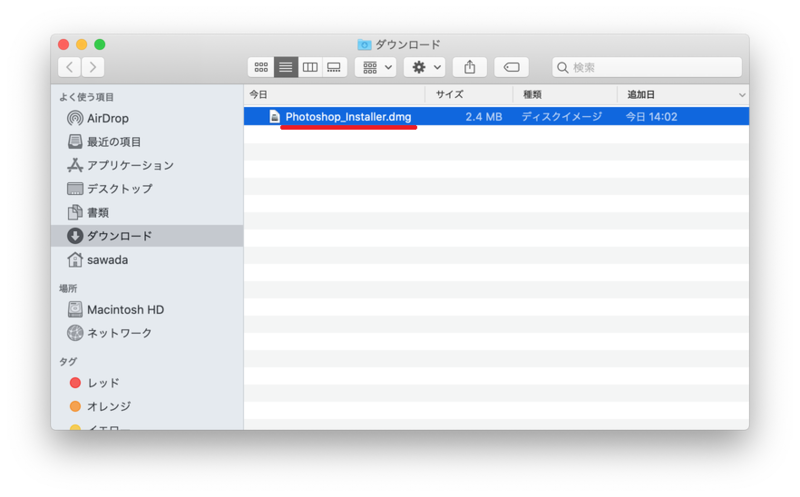Screen dimensions: 800x497
Task: Click the 2.4 MB size cell
Action: [x=484, y=117]
